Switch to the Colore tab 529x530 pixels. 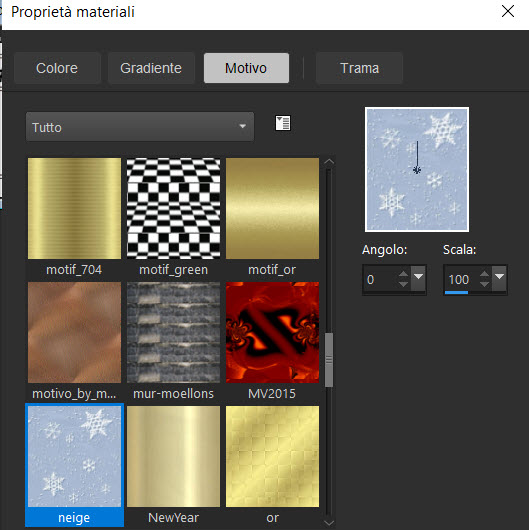click(57, 68)
